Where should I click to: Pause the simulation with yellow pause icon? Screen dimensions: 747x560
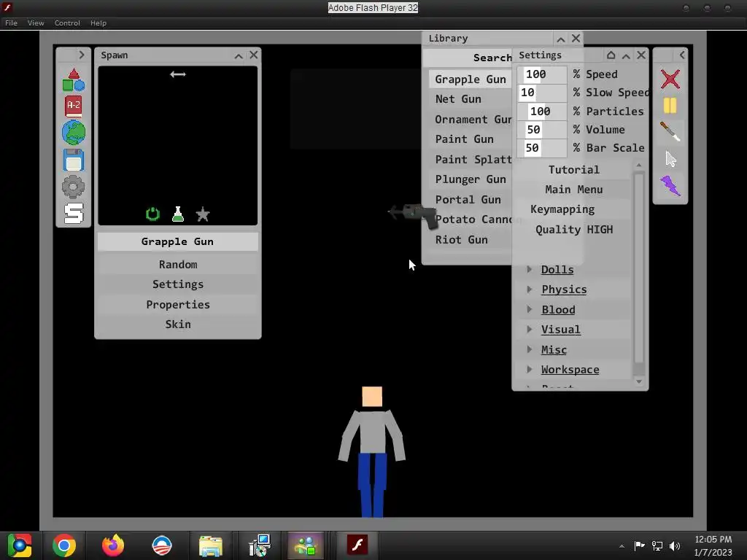[670, 106]
